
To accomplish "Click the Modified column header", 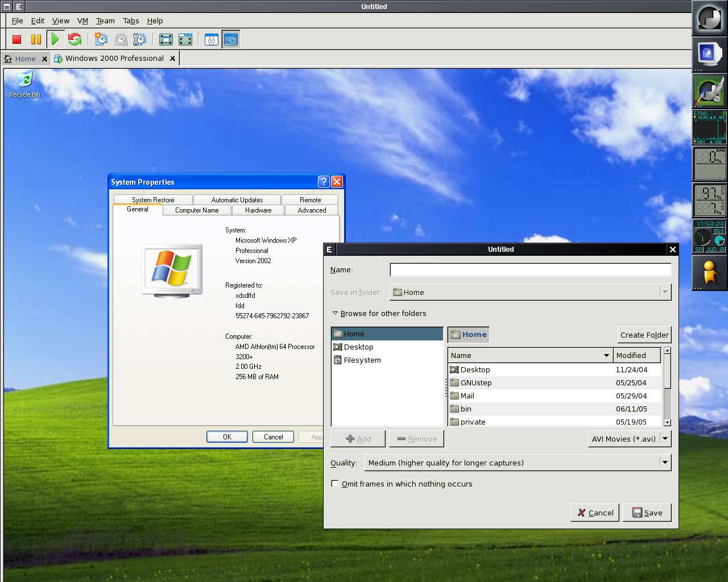I will pos(637,355).
